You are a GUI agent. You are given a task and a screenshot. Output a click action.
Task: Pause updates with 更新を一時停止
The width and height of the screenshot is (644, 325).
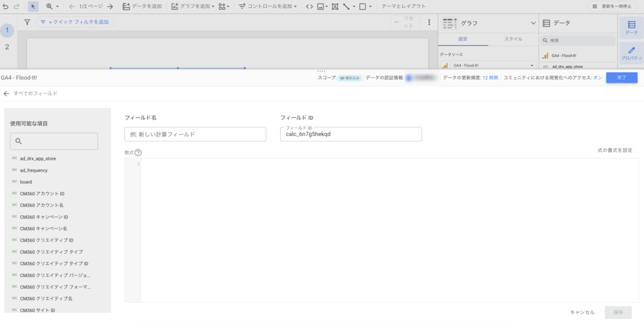coord(611,6)
